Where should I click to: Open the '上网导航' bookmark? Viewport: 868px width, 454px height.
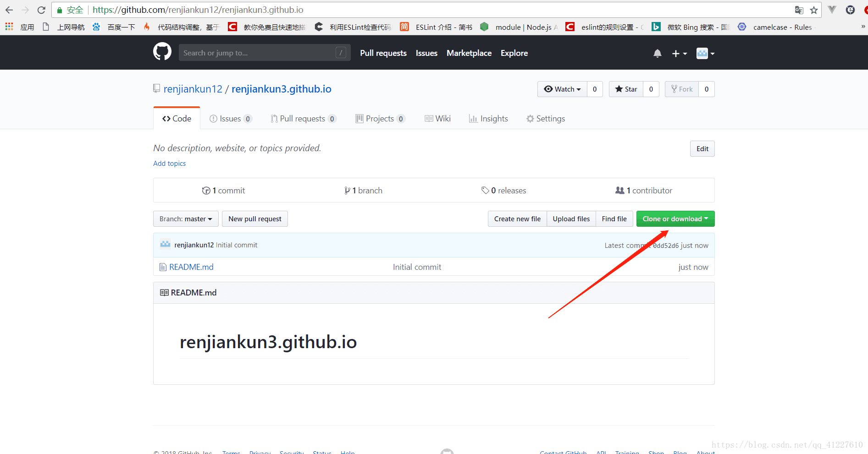tap(64, 27)
